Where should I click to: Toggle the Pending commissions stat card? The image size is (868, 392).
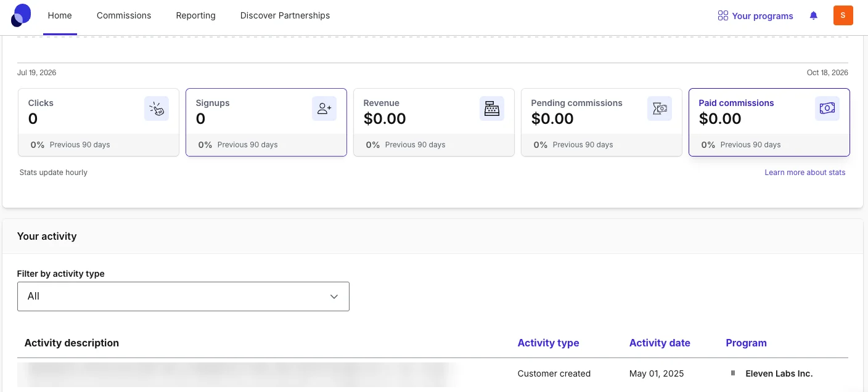[602, 122]
